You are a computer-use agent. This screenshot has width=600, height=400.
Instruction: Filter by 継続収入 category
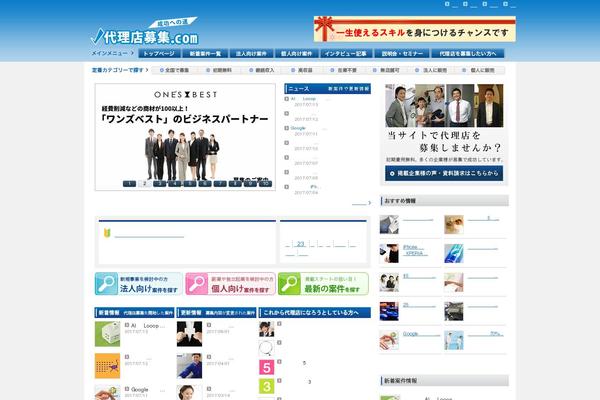[x=262, y=70]
